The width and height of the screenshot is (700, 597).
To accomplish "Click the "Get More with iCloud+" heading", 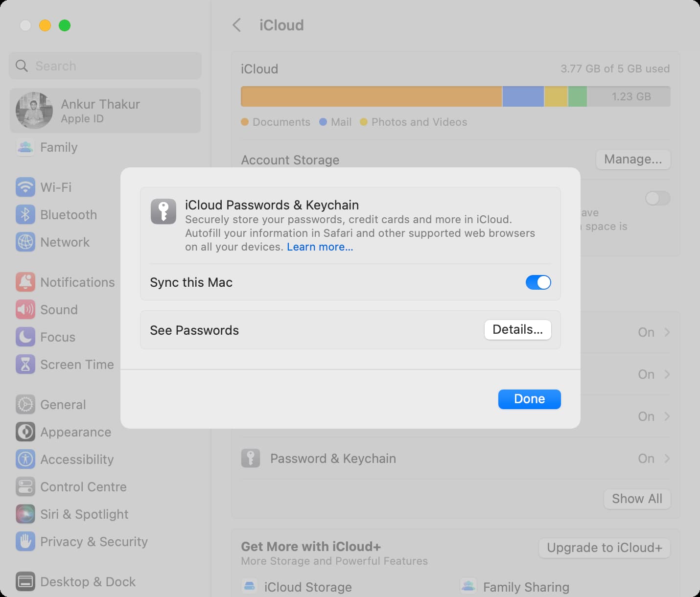I will (311, 547).
